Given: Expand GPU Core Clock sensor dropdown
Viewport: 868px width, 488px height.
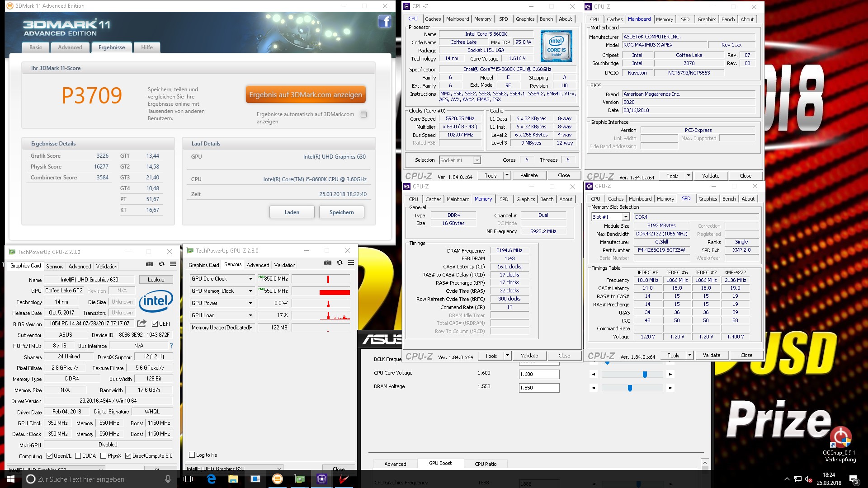Looking at the screenshot, I should [x=250, y=279].
